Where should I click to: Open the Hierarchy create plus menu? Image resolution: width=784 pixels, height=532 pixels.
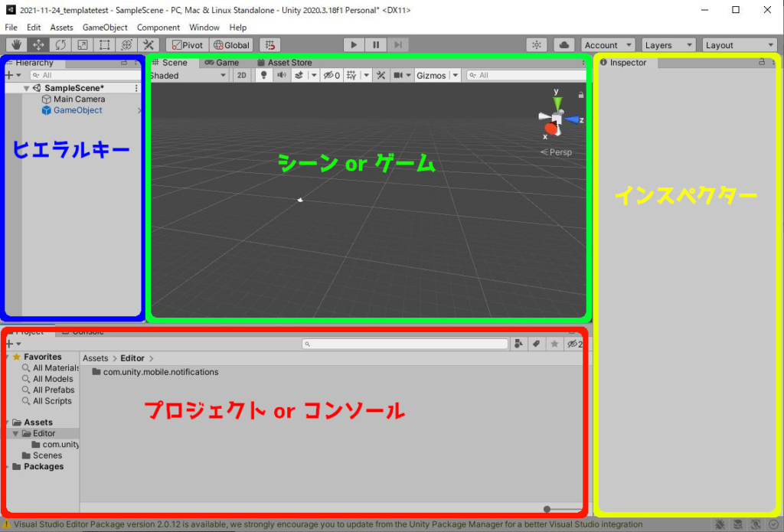[x=12, y=76]
